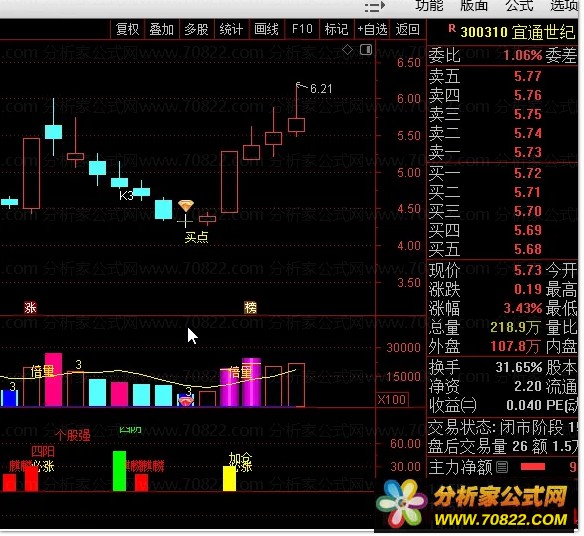Click the 分析家公式网 flower logo
The width and height of the screenshot is (584, 536).
click(x=402, y=503)
